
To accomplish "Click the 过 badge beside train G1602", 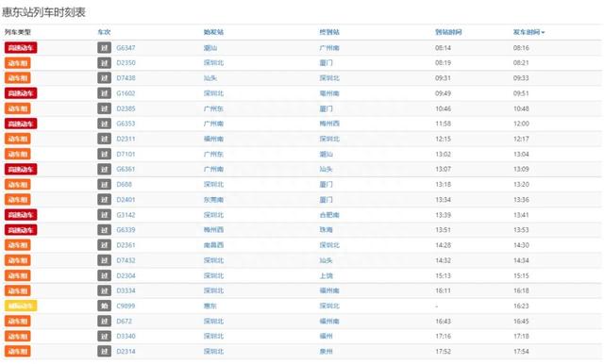I will 104,93.
